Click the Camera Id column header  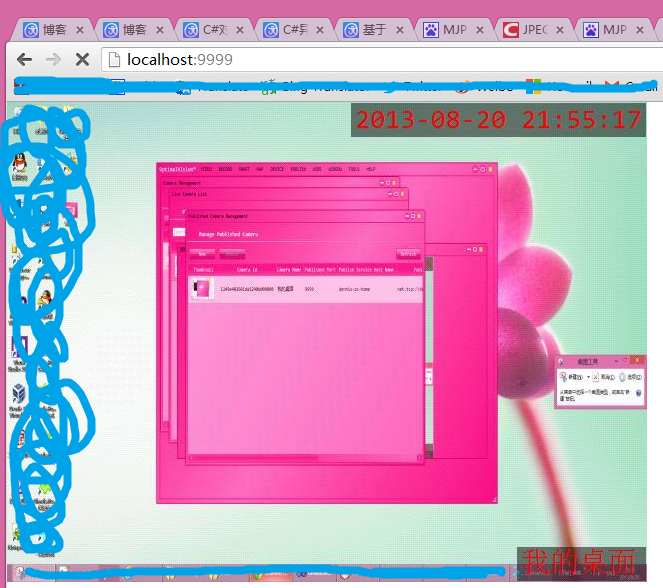click(x=247, y=269)
